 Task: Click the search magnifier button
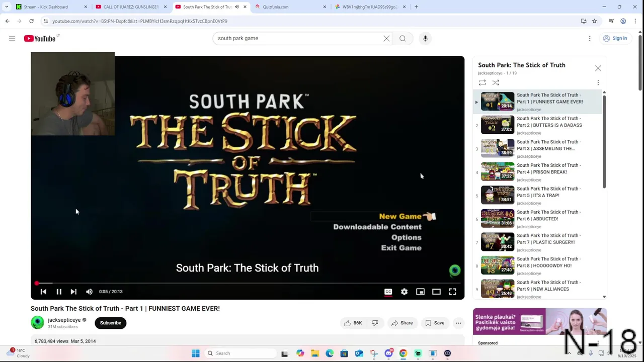(x=403, y=38)
